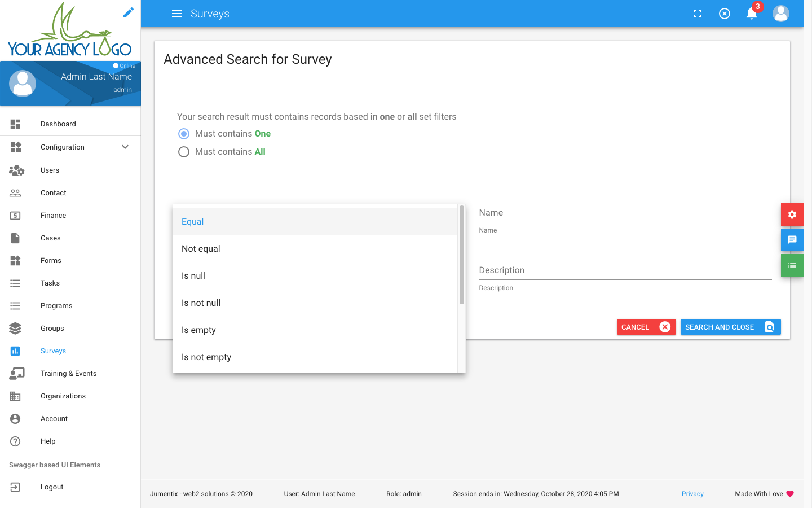This screenshot has width=812, height=508.
Task: Choose Equal from the operator list
Action: click(x=315, y=222)
